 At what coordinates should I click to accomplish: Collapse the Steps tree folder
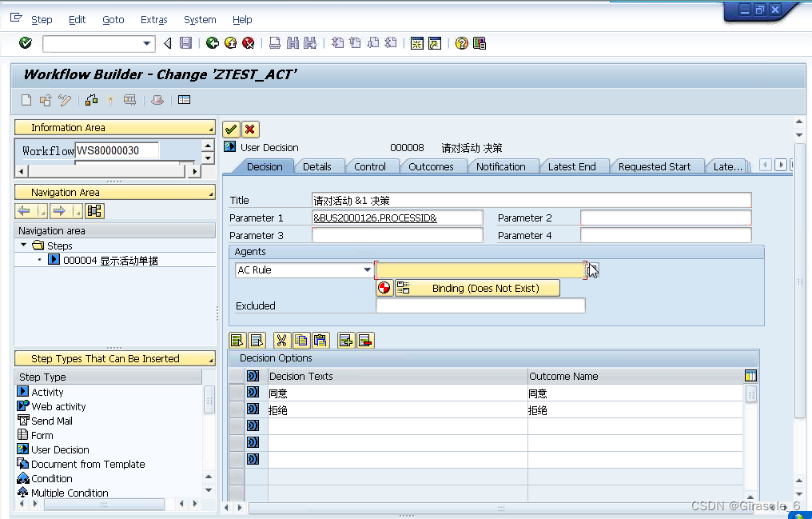pyautogui.click(x=23, y=245)
